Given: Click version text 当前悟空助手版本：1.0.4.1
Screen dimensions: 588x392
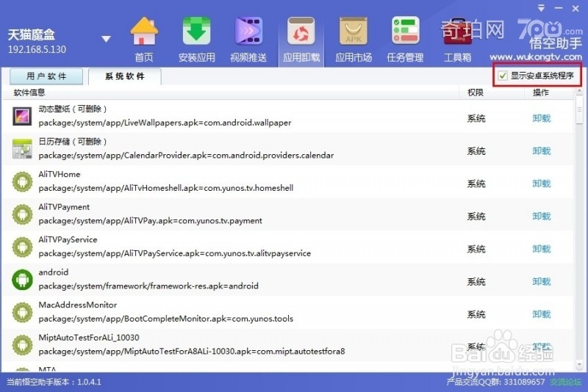Looking at the screenshot, I should click(54, 382).
